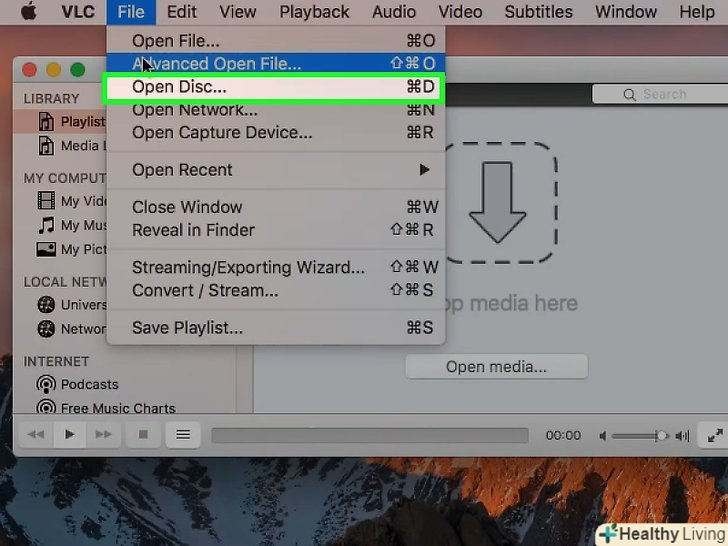
Task: Select Advanced Open File... menu item
Action: click(x=276, y=63)
